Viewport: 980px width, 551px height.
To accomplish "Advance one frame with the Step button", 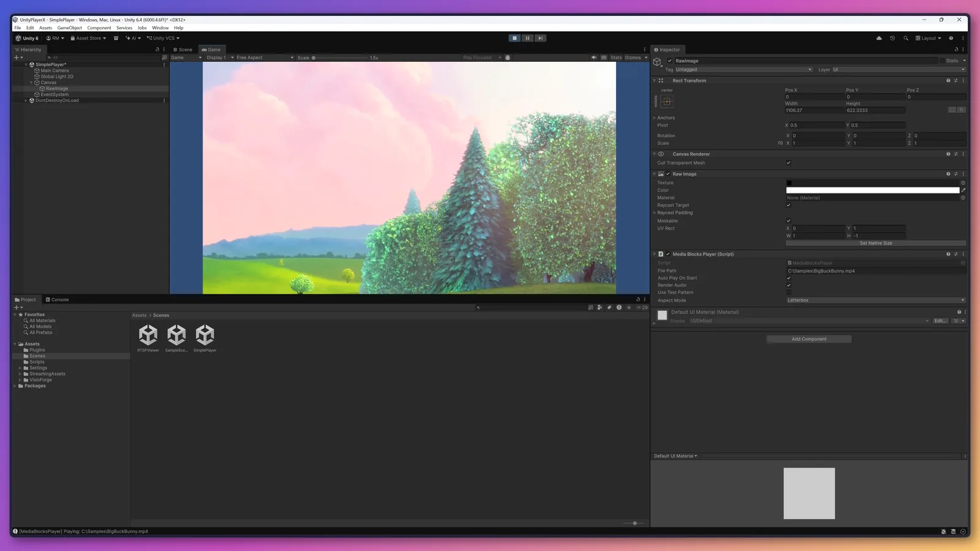I will pos(540,38).
